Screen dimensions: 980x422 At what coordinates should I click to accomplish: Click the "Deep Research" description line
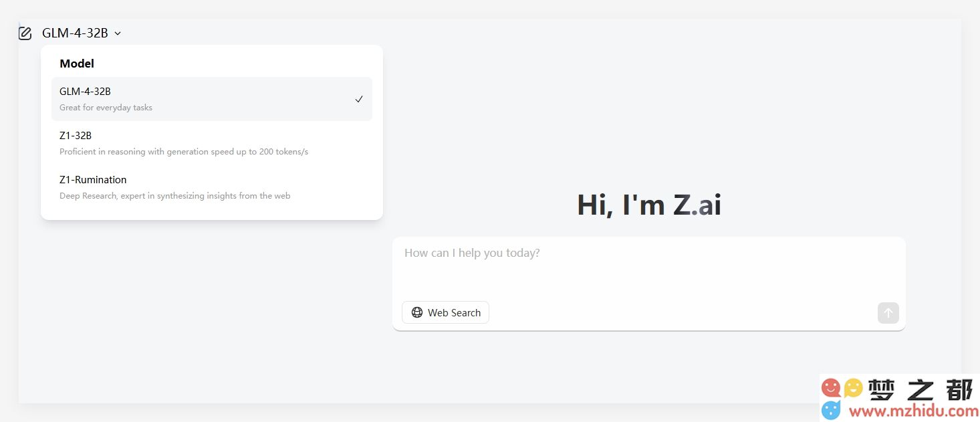point(175,196)
